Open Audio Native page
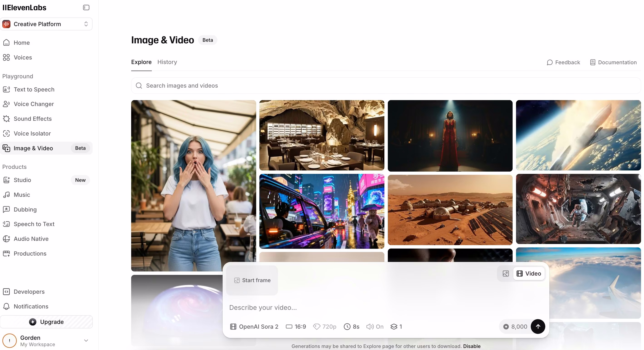 tap(31, 239)
